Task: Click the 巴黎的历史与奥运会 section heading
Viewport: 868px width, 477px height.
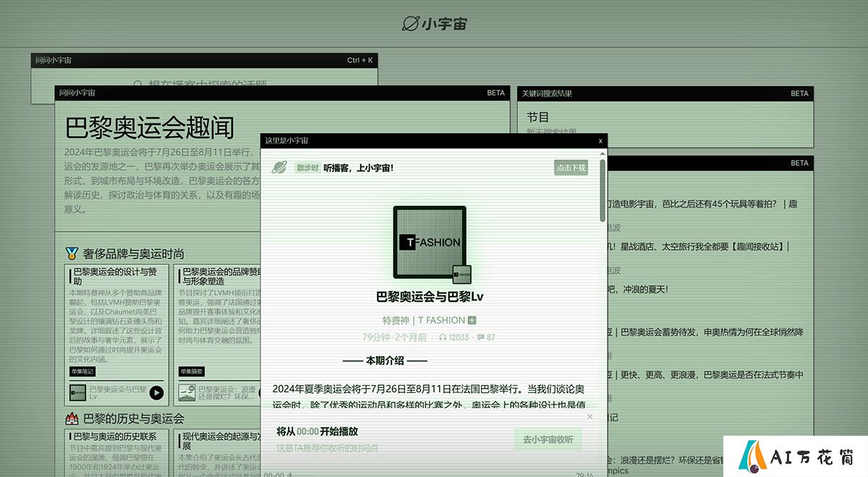Action: [134, 418]
